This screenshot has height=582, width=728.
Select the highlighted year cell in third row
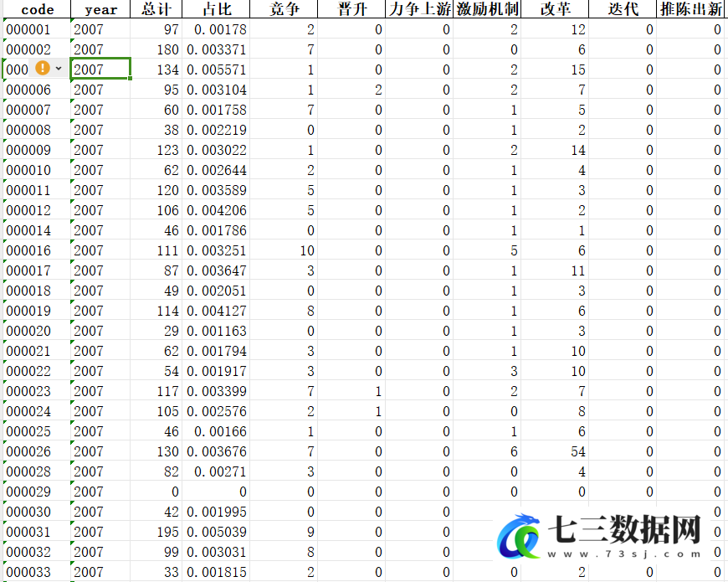100,70
